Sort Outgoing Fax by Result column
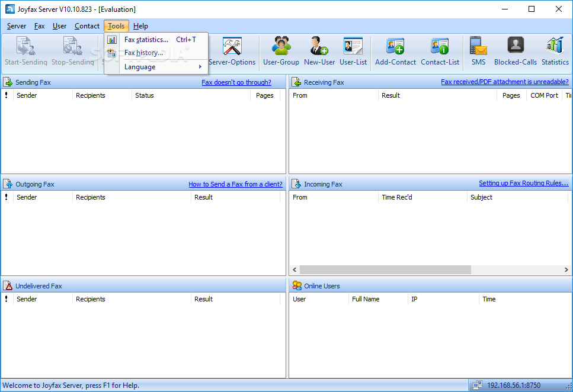The height and width of the screenshot is (392, 573). 235,197
